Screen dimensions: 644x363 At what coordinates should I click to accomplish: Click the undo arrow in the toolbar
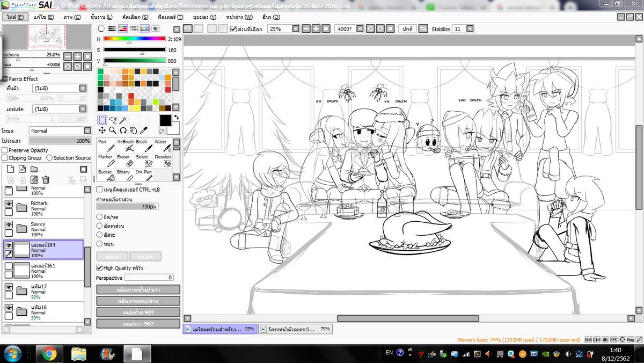pos(187,28)
